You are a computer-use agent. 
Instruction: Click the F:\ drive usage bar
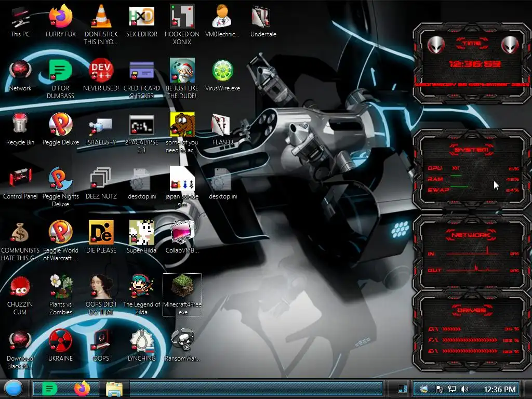click(x=470, y=340)
